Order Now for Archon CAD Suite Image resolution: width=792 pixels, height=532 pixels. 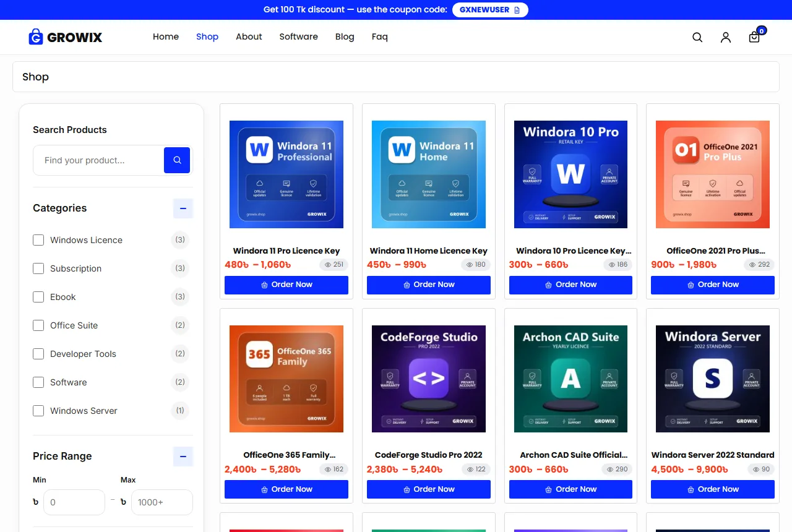tap(570, 489)
